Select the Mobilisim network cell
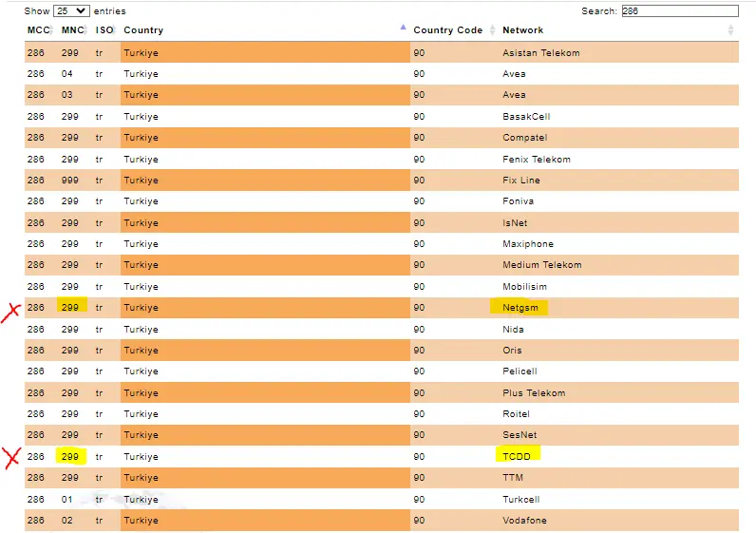Viewport: 756px width, 533px height. click(524, 287)
